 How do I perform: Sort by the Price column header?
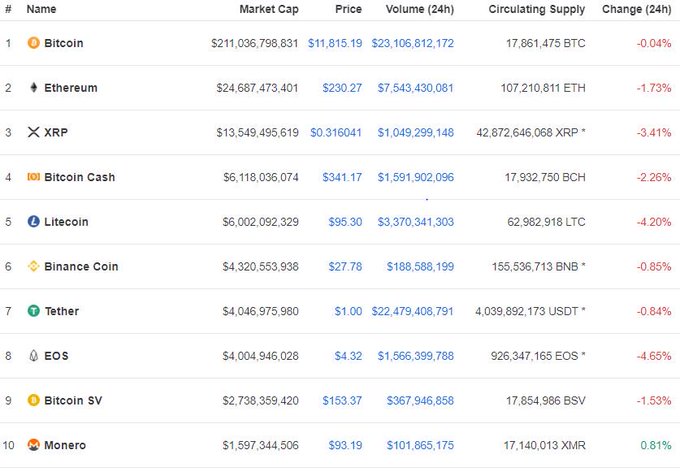[348, 9]
